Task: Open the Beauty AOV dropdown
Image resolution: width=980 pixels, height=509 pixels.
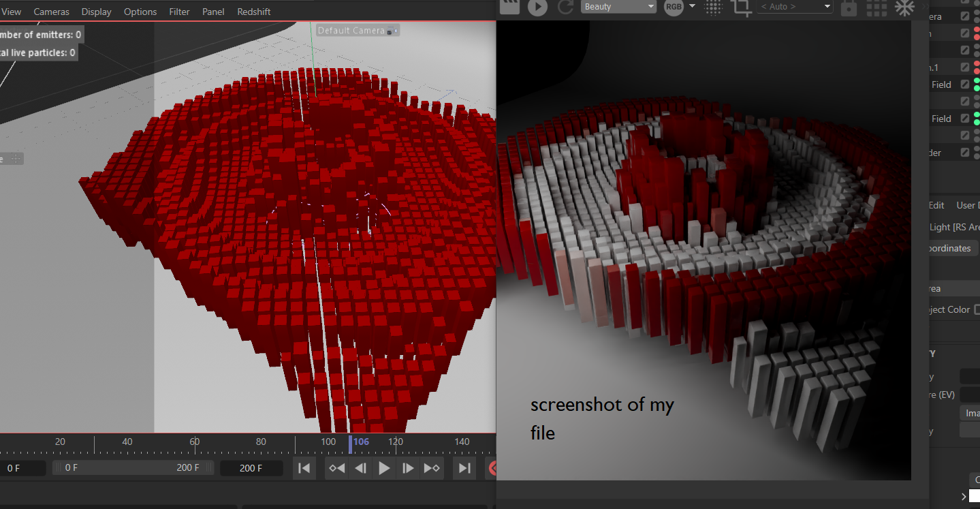Action: (618, 7)
